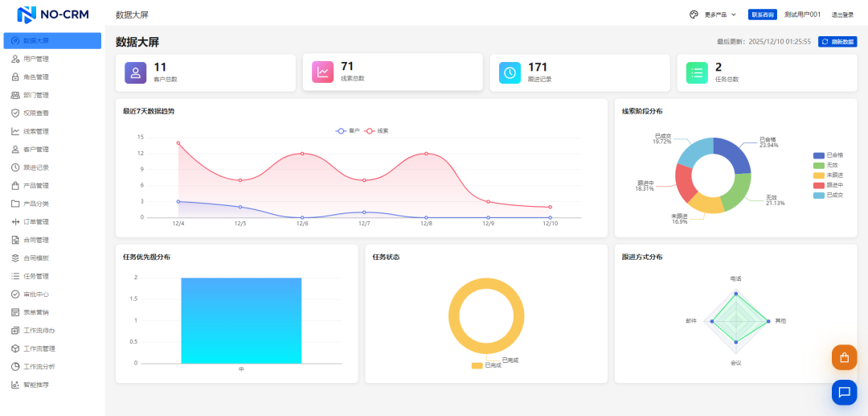The height and width of the screenshot is (416, 868).
Task: Click the 数据大屏 header breadcrumb
Action: coord(132,15)
